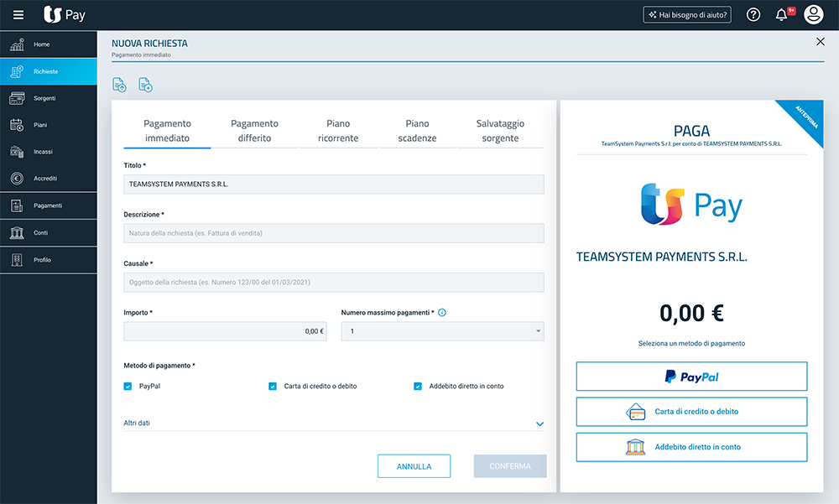
Task: Open the user account avatar menu
Action: (813, 14)
